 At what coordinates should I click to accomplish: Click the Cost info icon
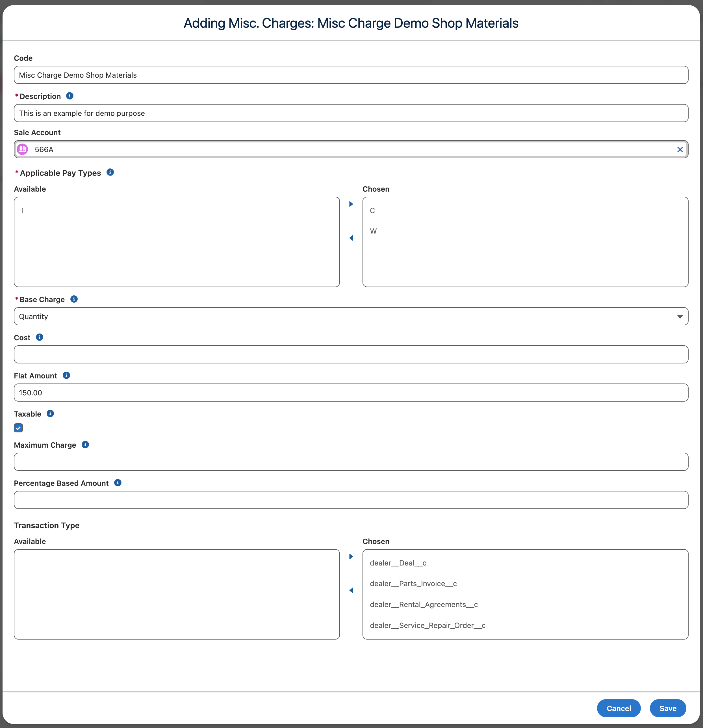click(39, 337)
